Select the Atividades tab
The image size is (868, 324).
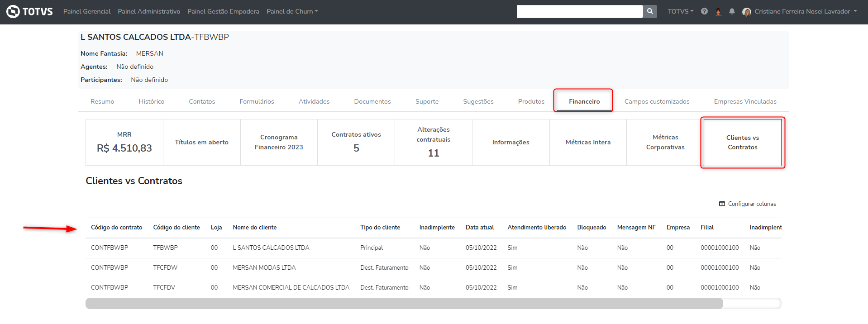pos(314,101)
